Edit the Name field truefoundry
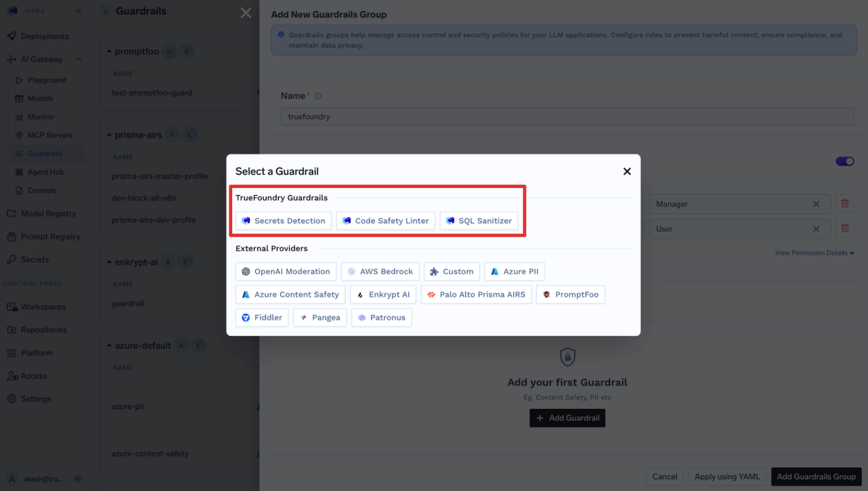The image size is (868, 491). [567, 116]
